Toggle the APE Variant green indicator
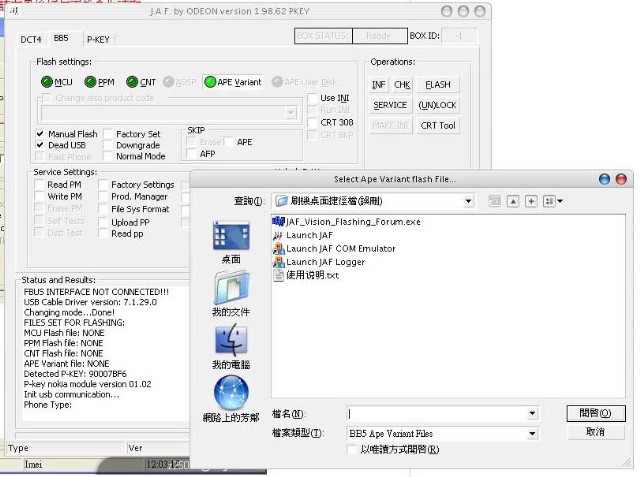The height and width of the screenshot is (477, 640). click(x=210, y=82)
